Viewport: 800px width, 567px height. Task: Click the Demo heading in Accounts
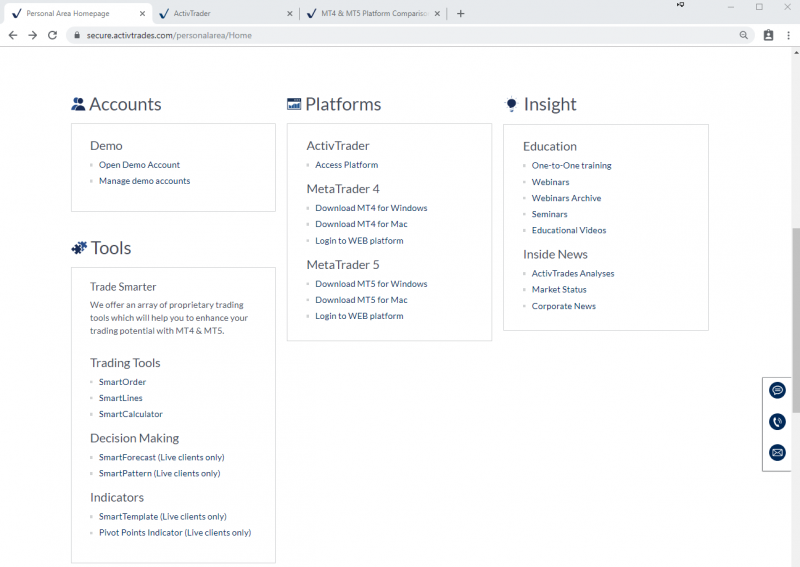(x=106, y=146)
